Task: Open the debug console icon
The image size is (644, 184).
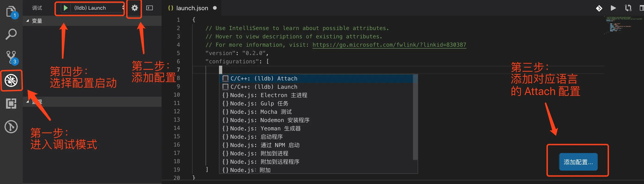Action: (x=150, y=8)
